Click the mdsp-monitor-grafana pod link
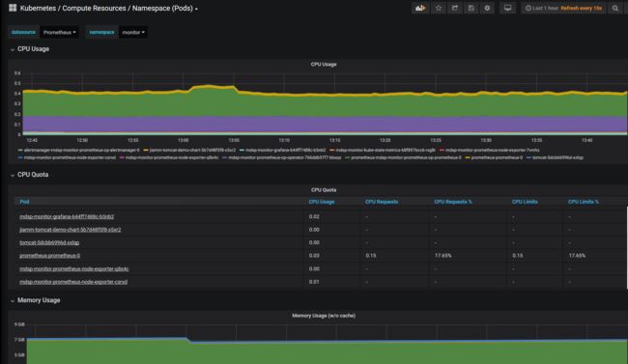This screenshot has width=628, height=364. 67,216
